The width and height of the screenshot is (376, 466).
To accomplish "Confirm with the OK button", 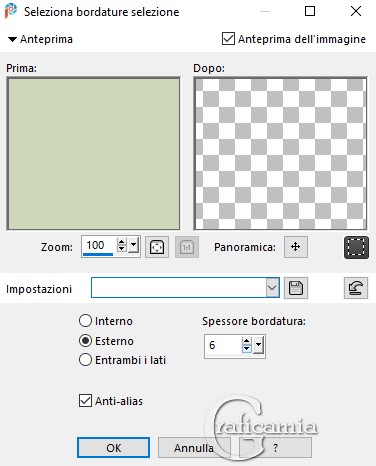I will (x=113, y=448).
